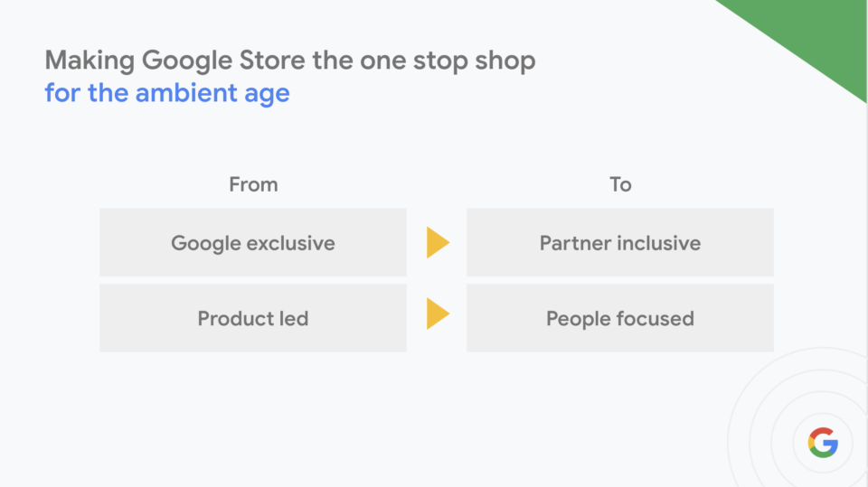Click the Google G logo
868x487 pixels.
pyautogui.click(x=823, y=442)
